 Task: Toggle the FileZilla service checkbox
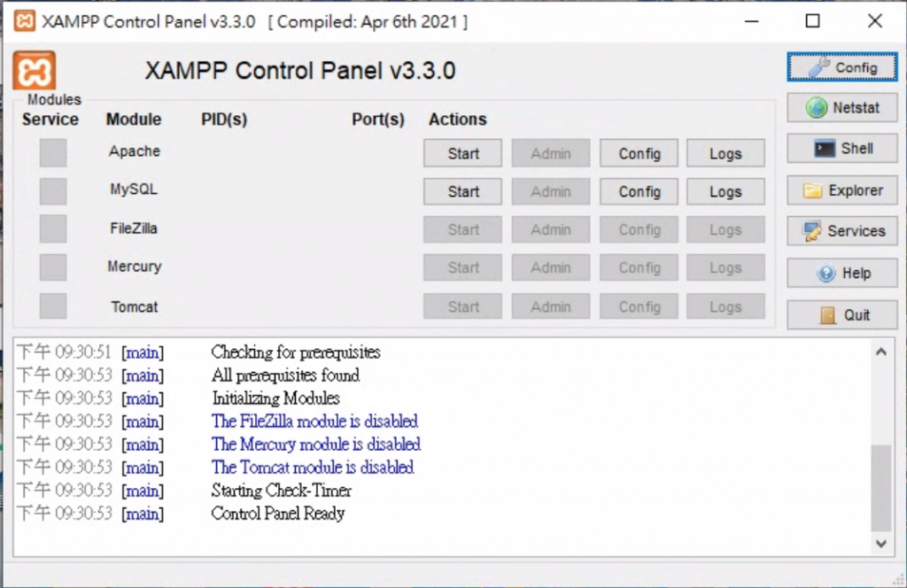coord(53,229)
